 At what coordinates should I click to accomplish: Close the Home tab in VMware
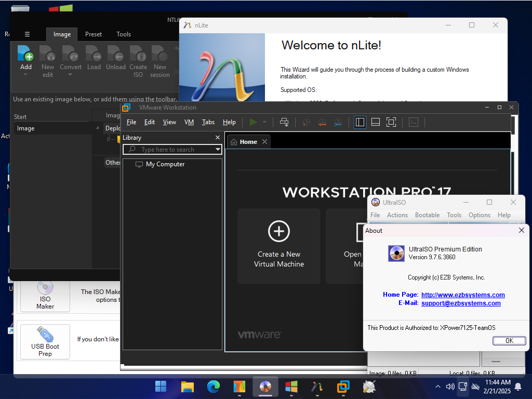pyautogui.click(x=264, y=141)
